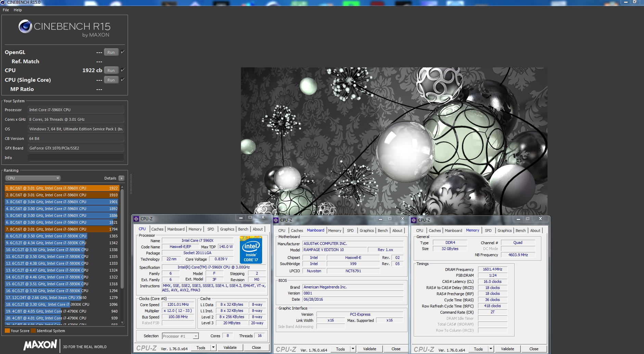644x354 pixels.
Task: Toggle the OpenGL test checkmark
Action: [x=123, y=52]
